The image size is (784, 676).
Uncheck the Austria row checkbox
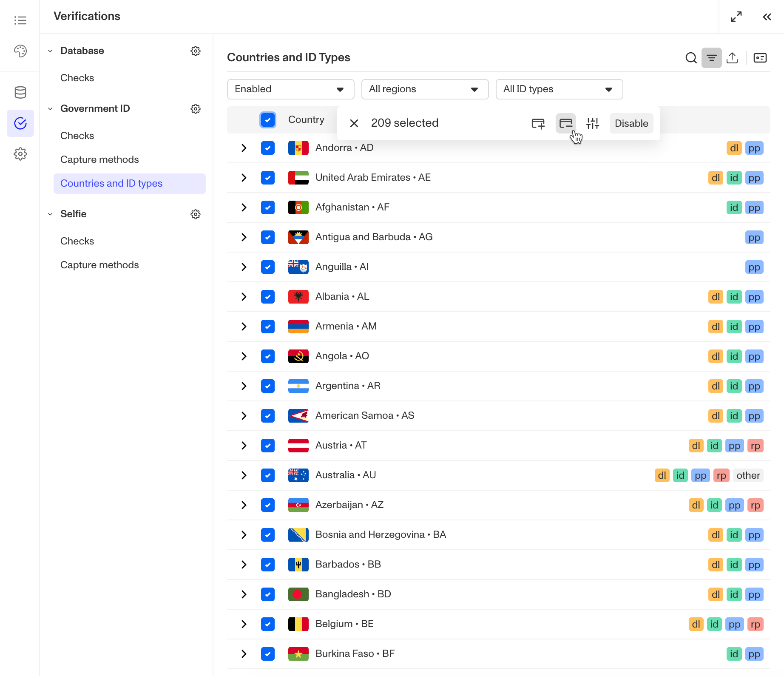pyautogui.click(x=268, y=446)
